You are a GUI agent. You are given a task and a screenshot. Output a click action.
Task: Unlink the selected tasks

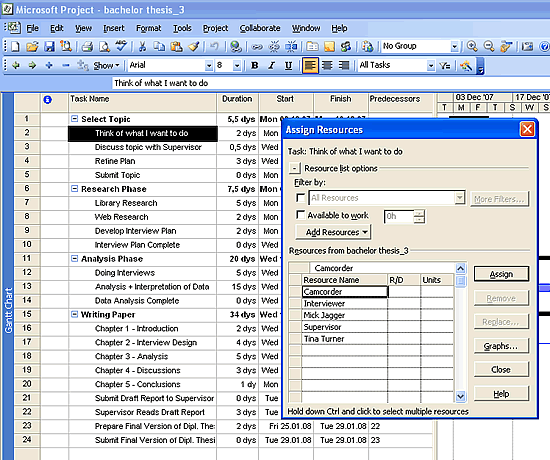[274, 46]
